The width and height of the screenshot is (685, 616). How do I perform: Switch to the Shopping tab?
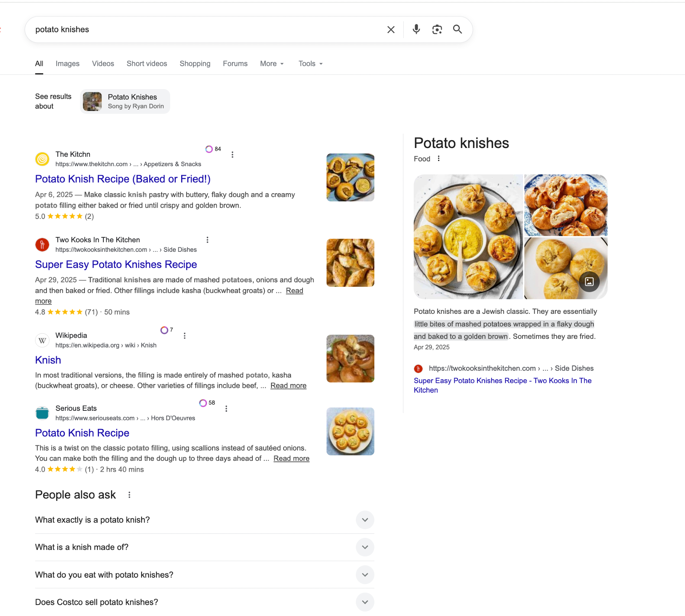pos(195,64)
